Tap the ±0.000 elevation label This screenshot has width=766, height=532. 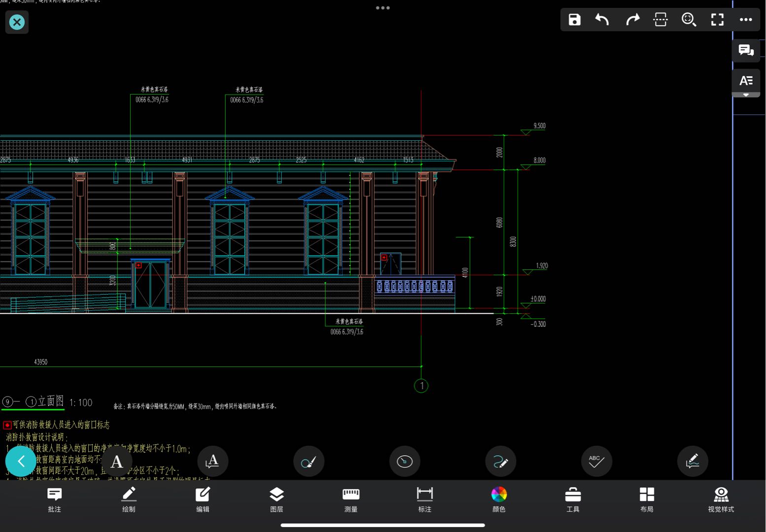pos(538,299)
